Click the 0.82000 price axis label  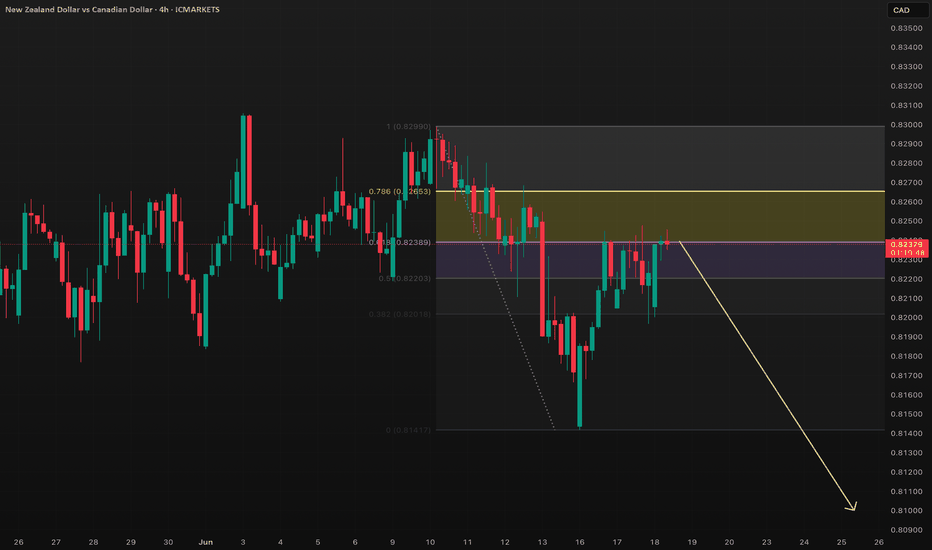tap(906, 318)
